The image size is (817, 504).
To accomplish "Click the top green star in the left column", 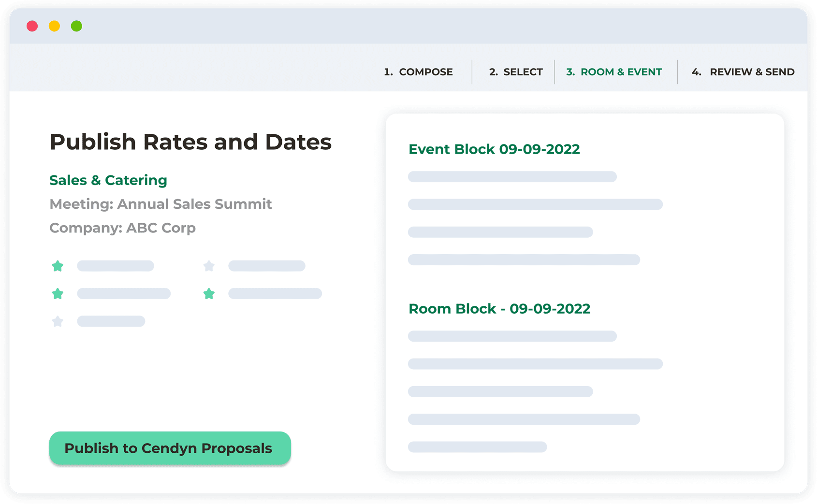I will (58, 266).
